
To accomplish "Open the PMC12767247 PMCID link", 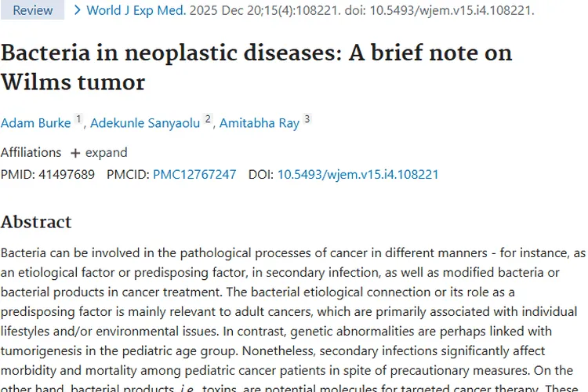I will [194, 174].
